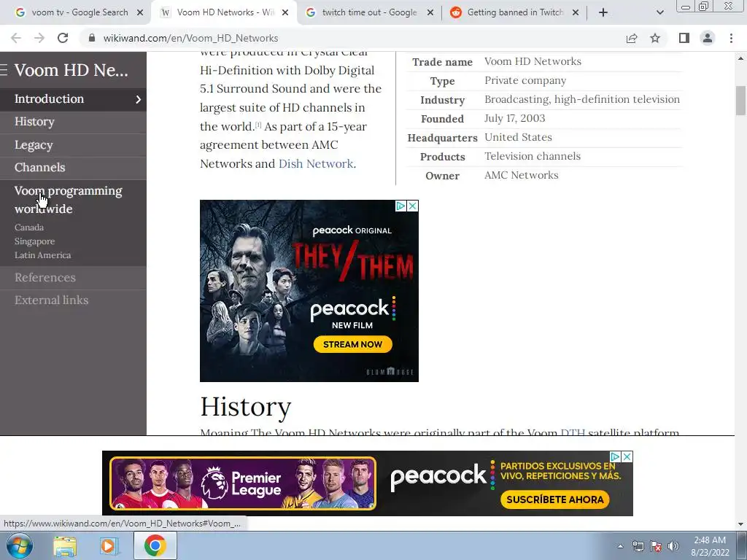The image size is (747, 560).
Task: Open the browser side panel
Action: pyautogui.click(x=684, y=38)
